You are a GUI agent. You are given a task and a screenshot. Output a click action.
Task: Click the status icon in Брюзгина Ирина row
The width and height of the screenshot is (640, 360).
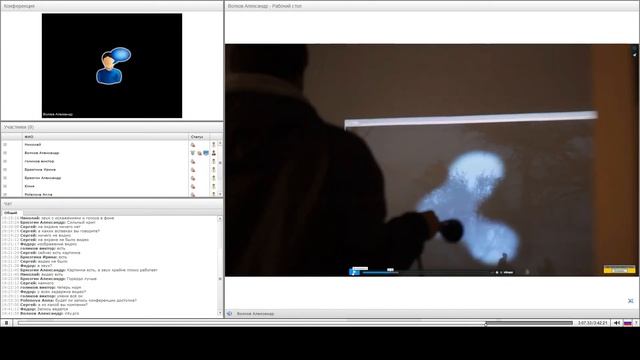tap(193, 170)
